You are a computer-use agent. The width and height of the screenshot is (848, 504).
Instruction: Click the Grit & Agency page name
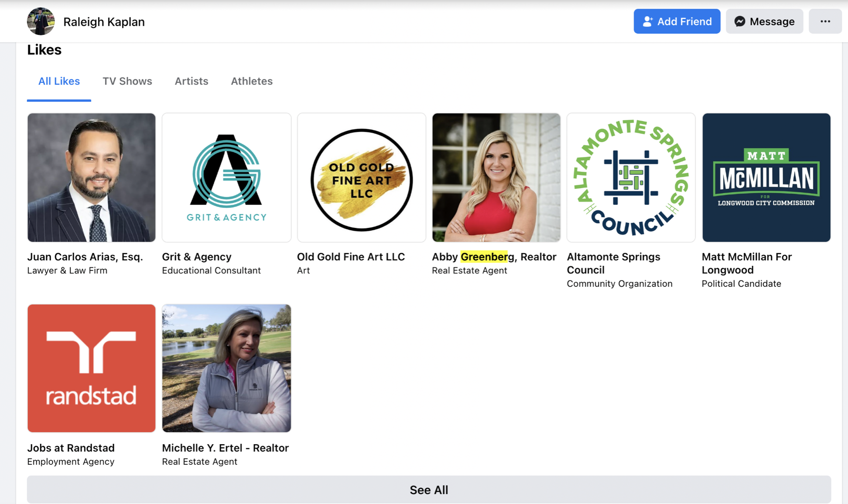(197, 257)
